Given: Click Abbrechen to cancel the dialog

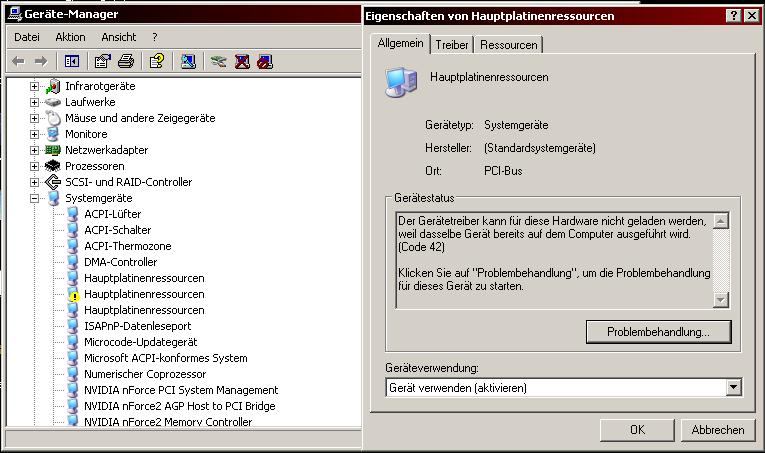Looking at the screenshot, I should click(x=718, y=430).
